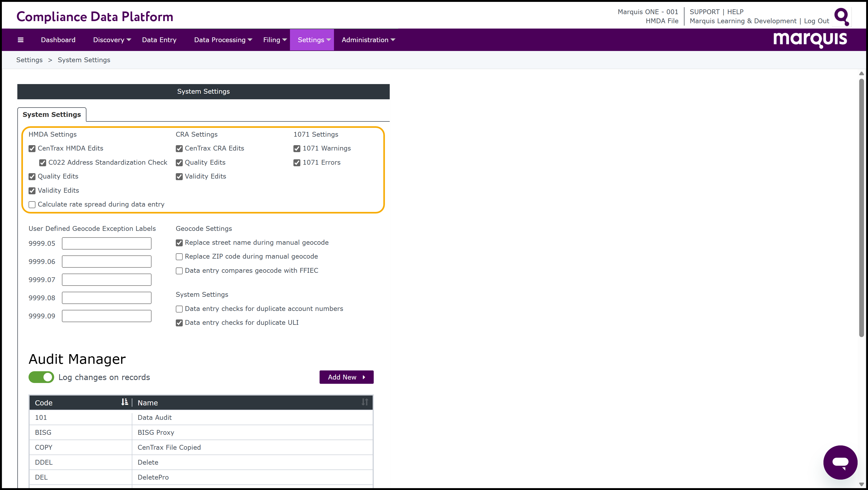Expand the Discovery dropdown menu
The height and width of the screenshot is (490, 868).
pos(112,40)
